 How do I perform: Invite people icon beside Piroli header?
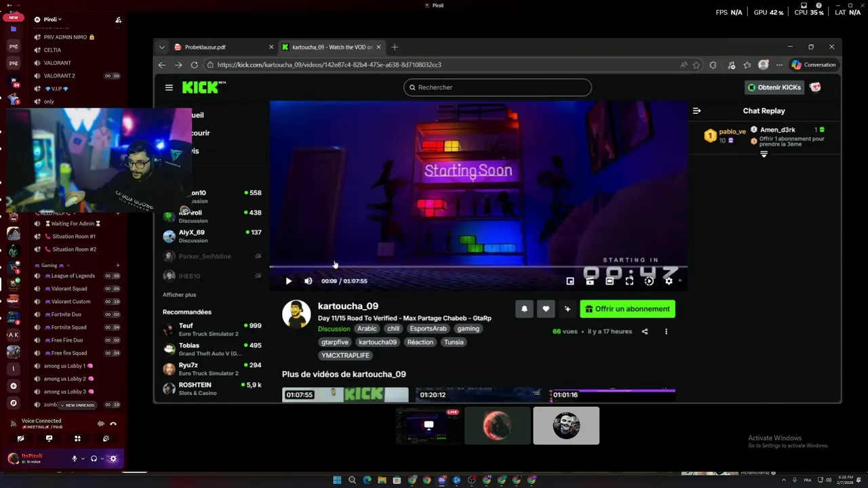point(118,20)
